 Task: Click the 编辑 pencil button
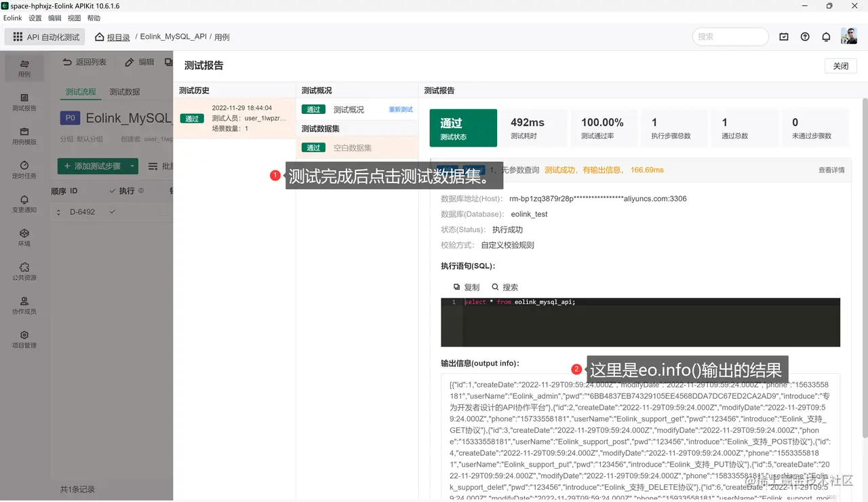click(140, 62)
